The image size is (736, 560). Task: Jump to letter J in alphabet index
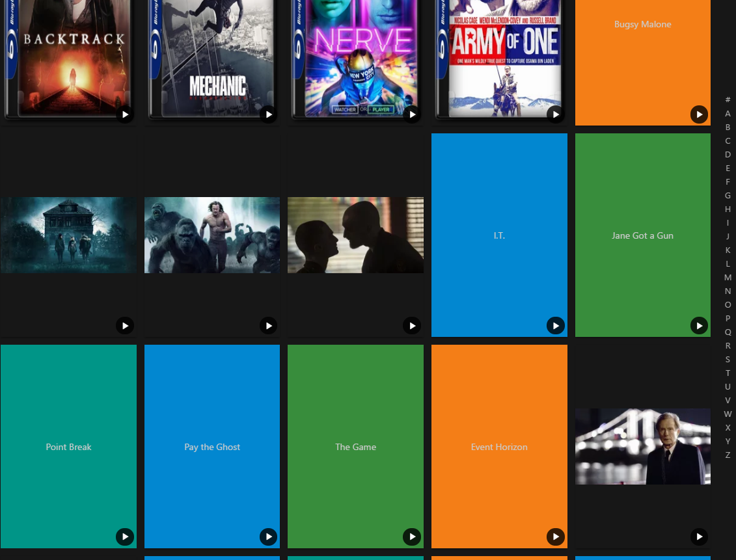[728, 236]
